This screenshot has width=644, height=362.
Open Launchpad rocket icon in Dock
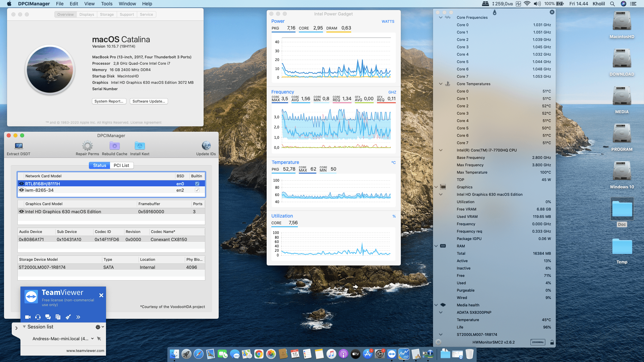point(186,354)
